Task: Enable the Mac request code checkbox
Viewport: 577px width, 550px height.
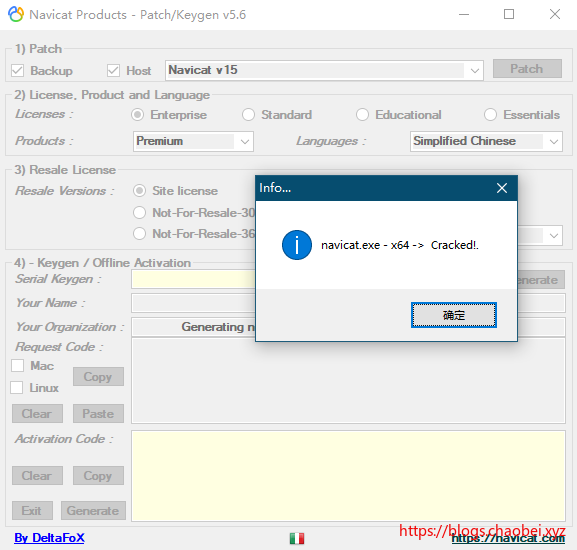Action: (x=17, y=366)
